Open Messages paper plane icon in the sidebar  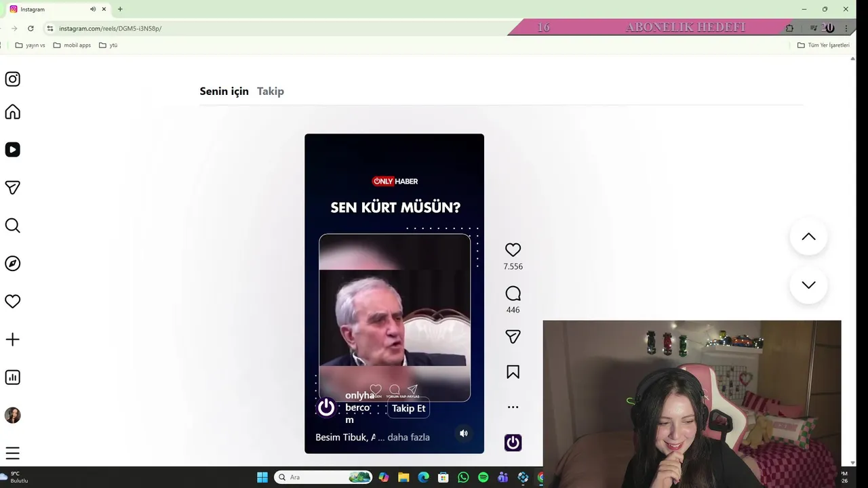(x=12, y=188)
